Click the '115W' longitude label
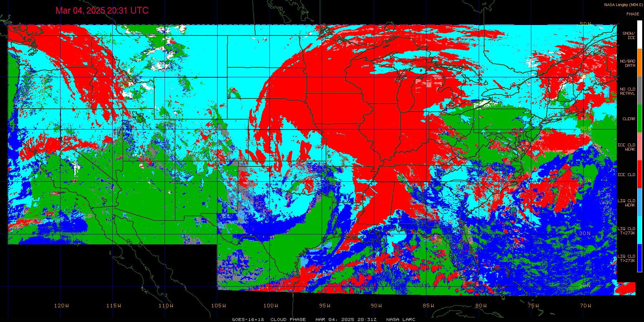This screenshot has width=644, height=322. (114, 306)
